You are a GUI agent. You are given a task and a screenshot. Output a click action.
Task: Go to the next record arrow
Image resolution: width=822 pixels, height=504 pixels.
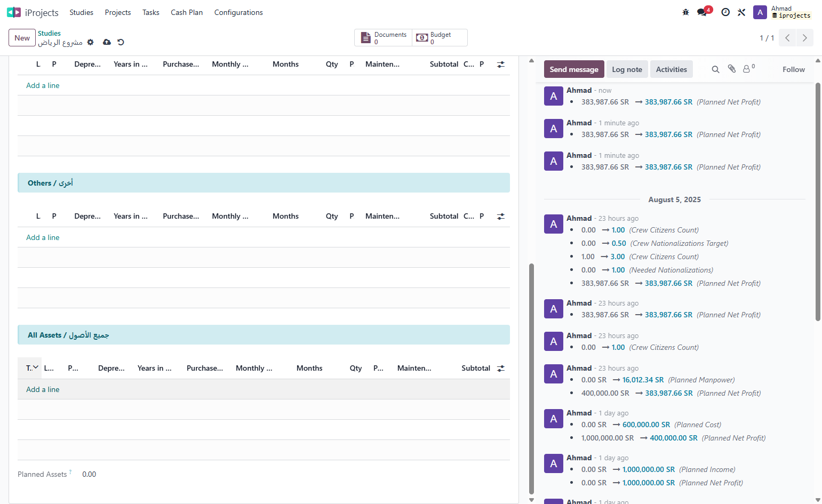click(805, 38)
